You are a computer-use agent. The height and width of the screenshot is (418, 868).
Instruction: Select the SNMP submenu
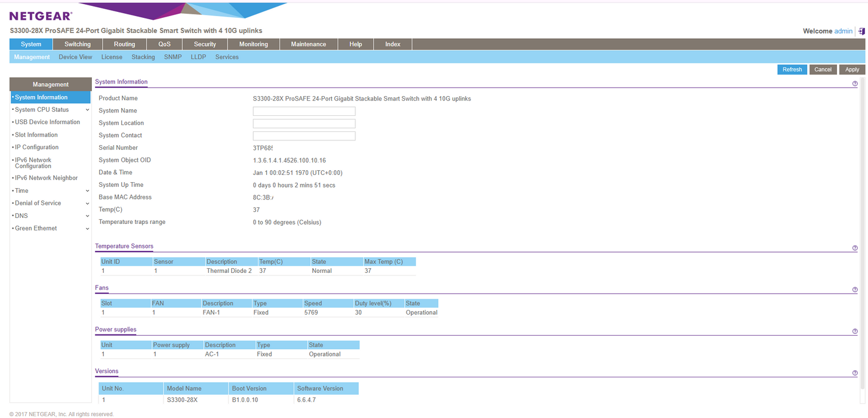click(x=173, y=57)
